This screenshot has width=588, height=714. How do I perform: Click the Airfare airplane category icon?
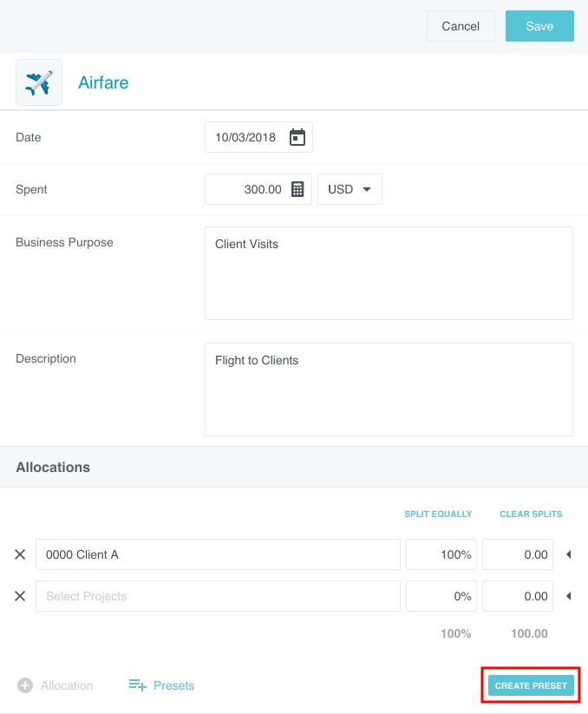[x=39, y=82]
